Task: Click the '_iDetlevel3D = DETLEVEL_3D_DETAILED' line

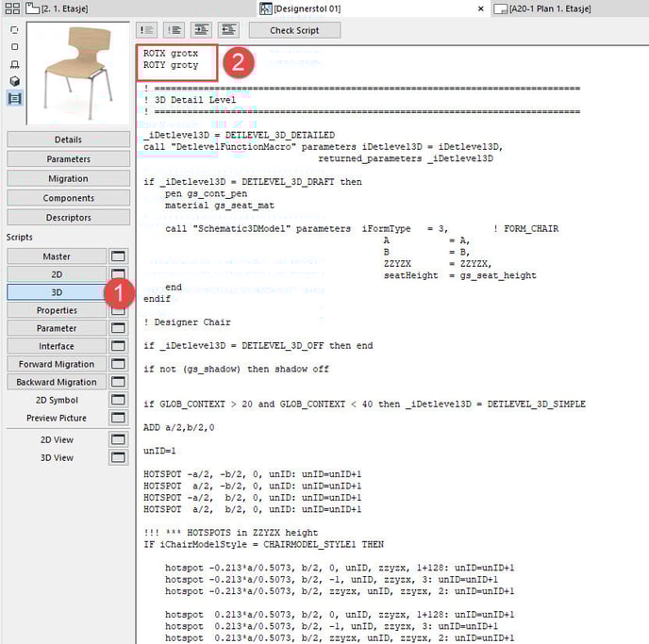Action: [239, 135]
